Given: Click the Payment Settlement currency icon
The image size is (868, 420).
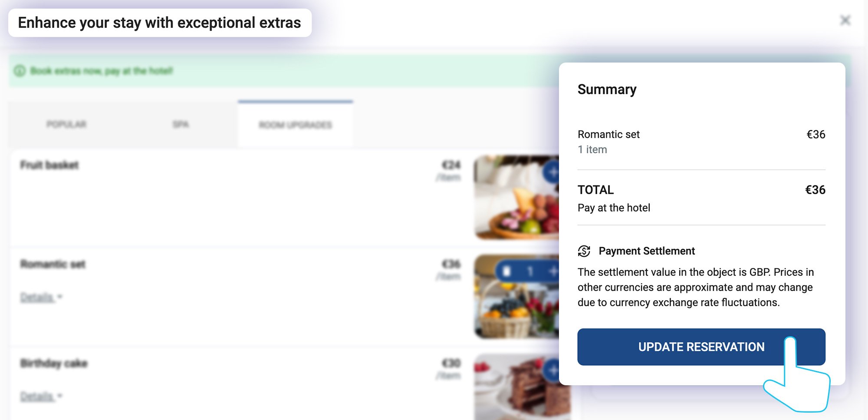Looking at the screenshot, I should pyautogui.click(x=584, y=251).
